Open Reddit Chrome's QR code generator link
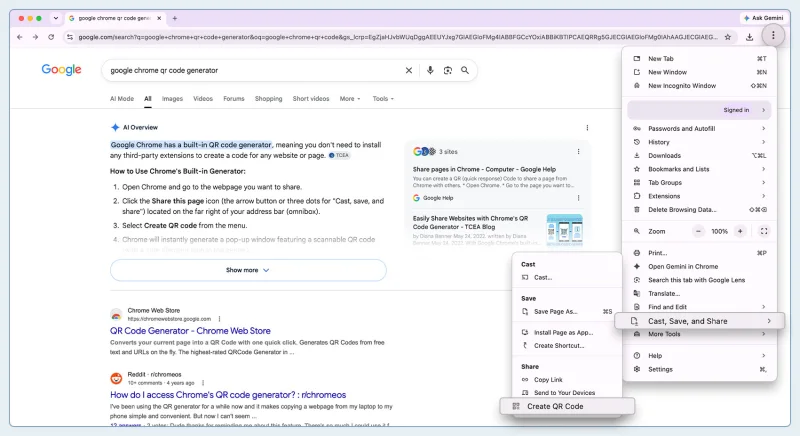The image size is (800, 436). click(228, 395)
